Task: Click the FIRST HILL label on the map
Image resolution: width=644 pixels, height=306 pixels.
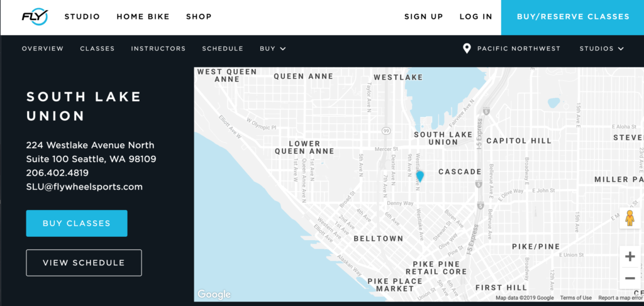Action: (x=501, y=288)
